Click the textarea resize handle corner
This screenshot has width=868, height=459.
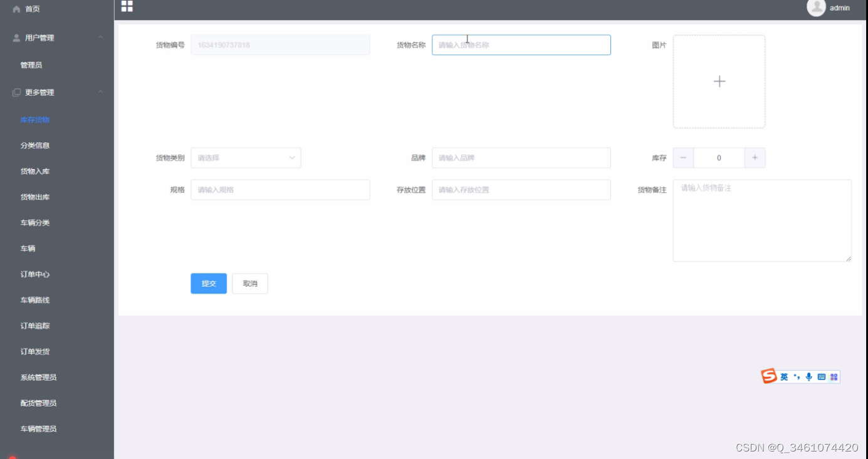(x=848, y=258)
